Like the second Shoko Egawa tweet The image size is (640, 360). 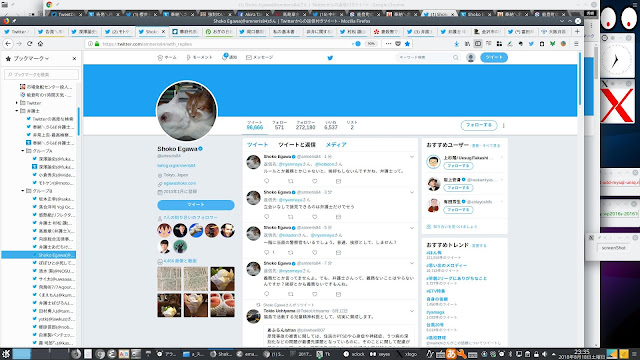point(315,217)
